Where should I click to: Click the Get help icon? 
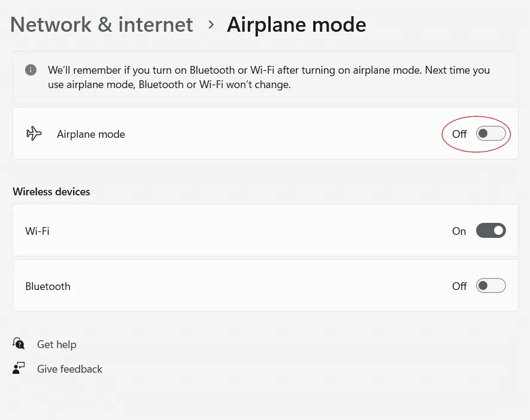click(19, 344)
